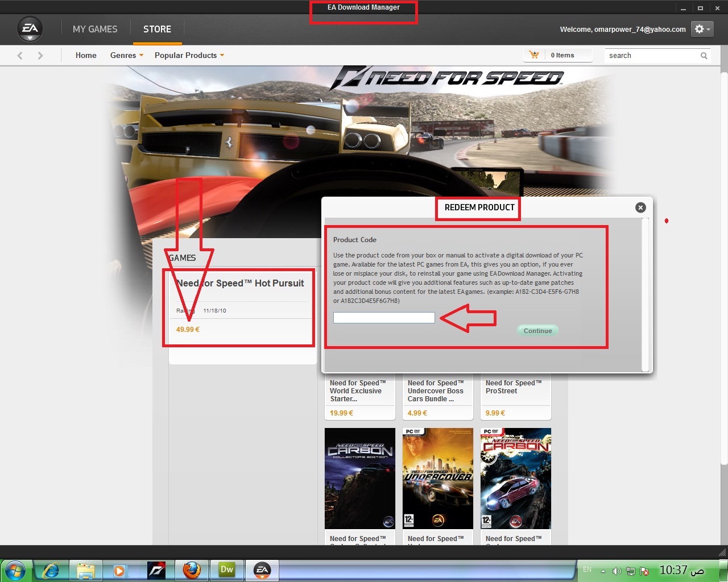This screenshot has width=728, height=582.
Task: Show hidden tray icons arrow
Action: 603,571
